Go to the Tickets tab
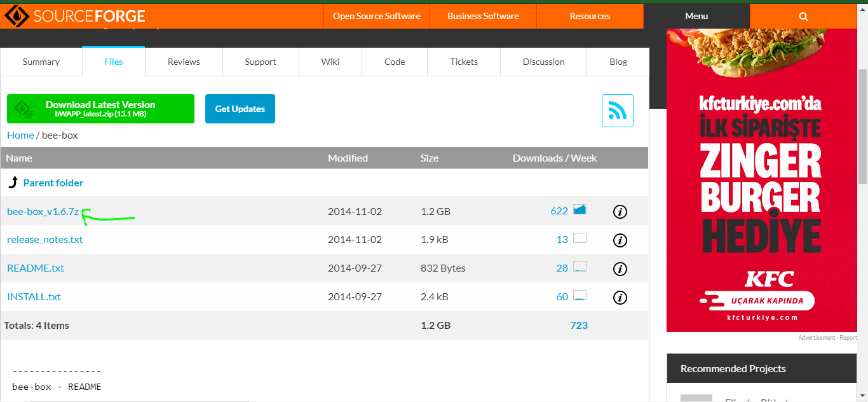Screen dimensions: 868x402 coord(464,62)
